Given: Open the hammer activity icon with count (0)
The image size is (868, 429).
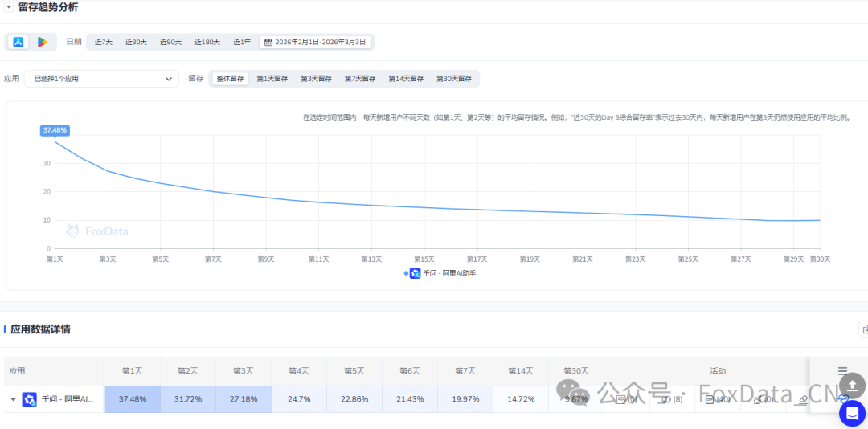Looking at the screenshot, I should tap(758, 399).
